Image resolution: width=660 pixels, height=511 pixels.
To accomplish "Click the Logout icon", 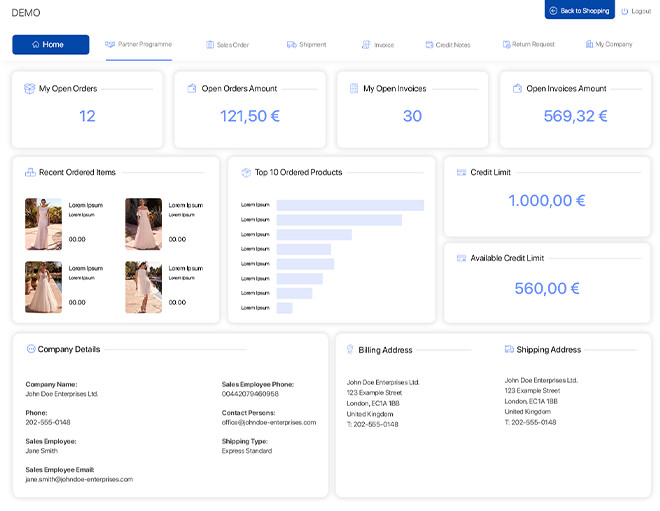I will coord(624,11).
